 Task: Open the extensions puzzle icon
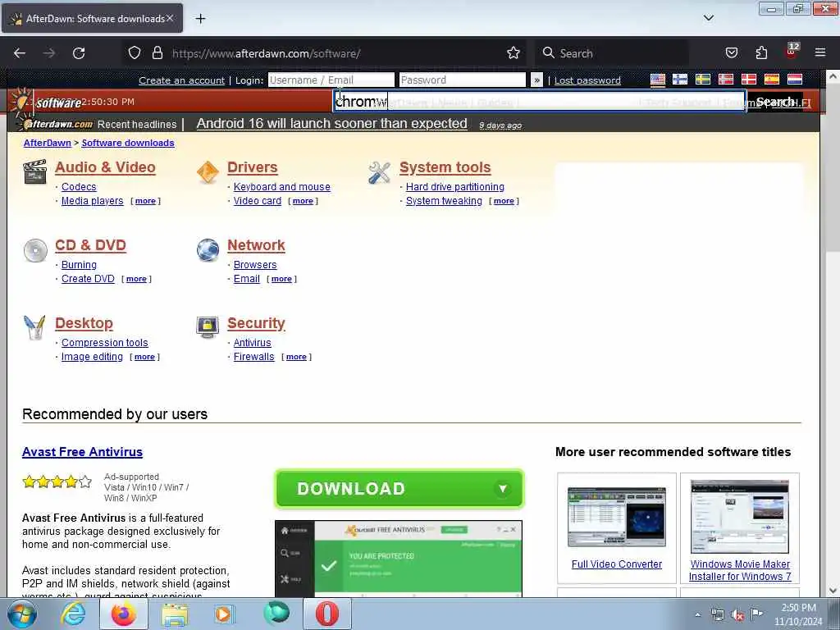761,53
